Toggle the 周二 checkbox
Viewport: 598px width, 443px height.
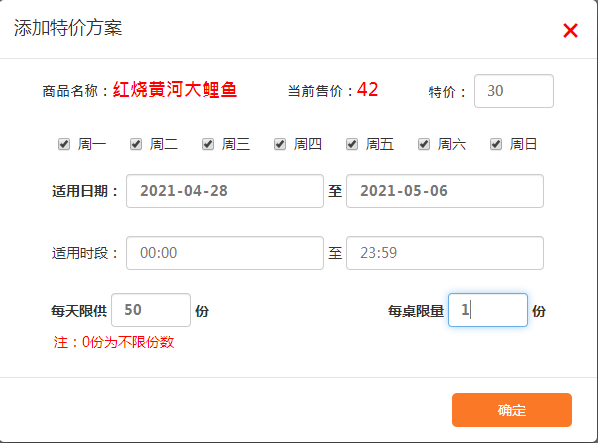pos(136,144)
